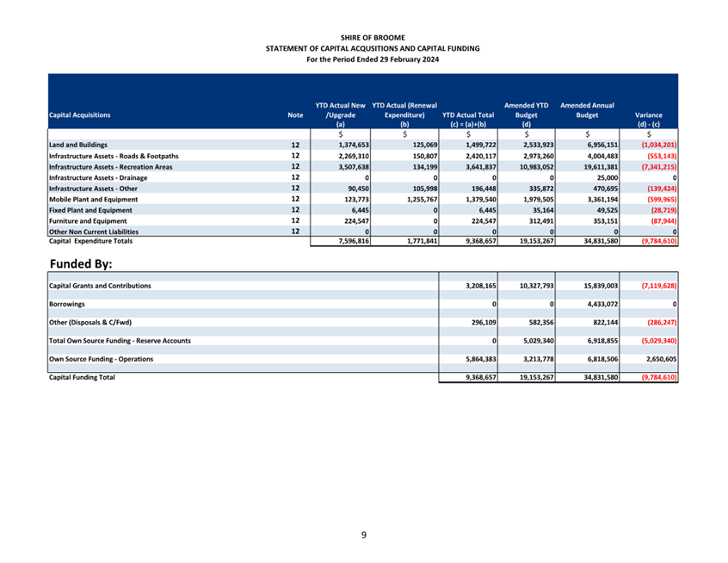Click 'Infrastructure Assets - Recreation Areas' label
The image size is (728, 563).
pos(110,167)
